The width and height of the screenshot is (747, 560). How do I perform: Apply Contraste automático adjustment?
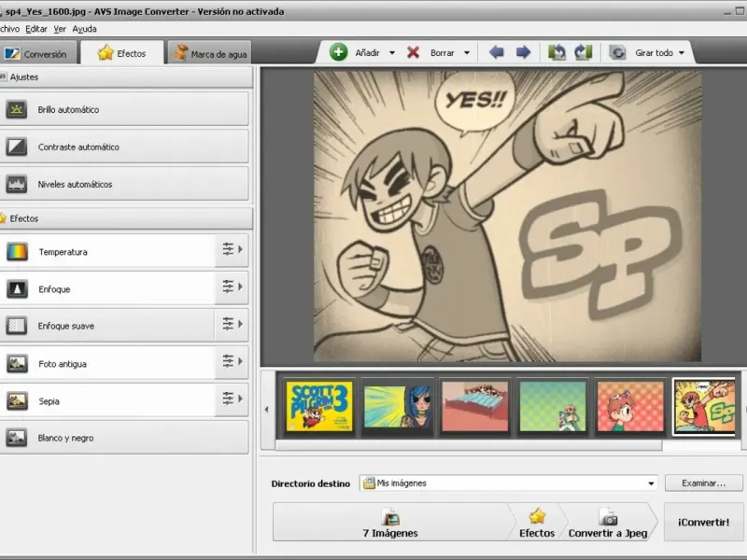[124, 147]
